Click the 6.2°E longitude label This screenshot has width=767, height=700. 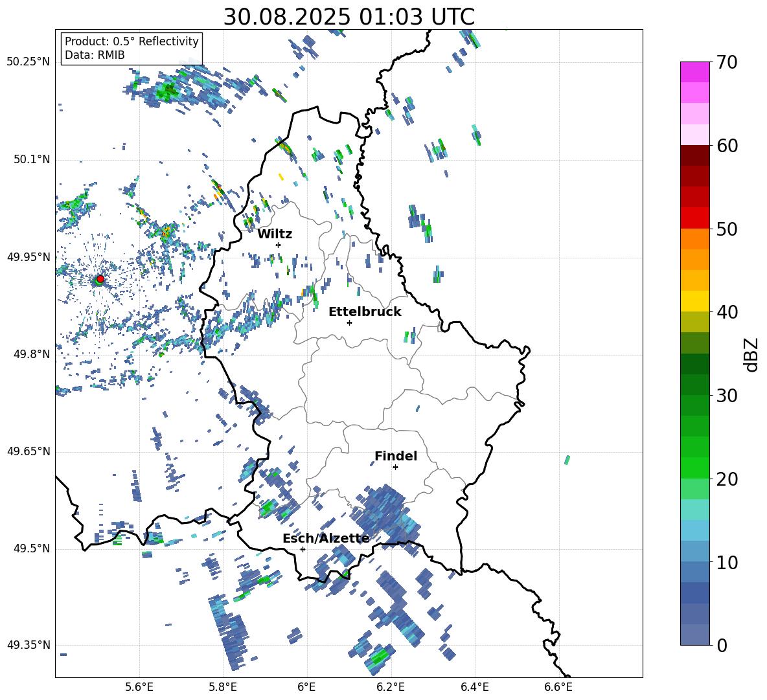tap(391, 687)
